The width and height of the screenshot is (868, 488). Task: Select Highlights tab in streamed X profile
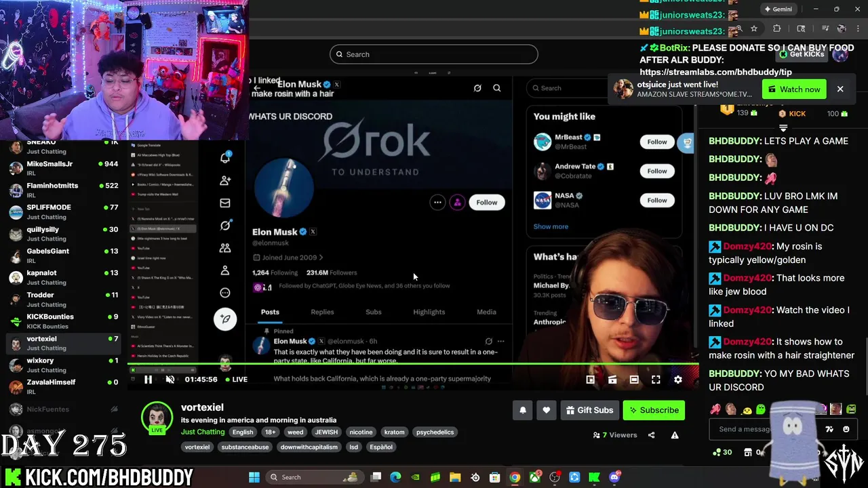[x=429, y=312]
